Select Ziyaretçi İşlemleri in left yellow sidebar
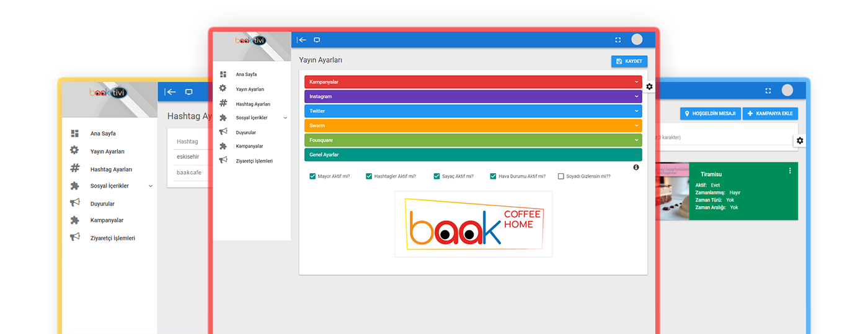 coord(112,238)
